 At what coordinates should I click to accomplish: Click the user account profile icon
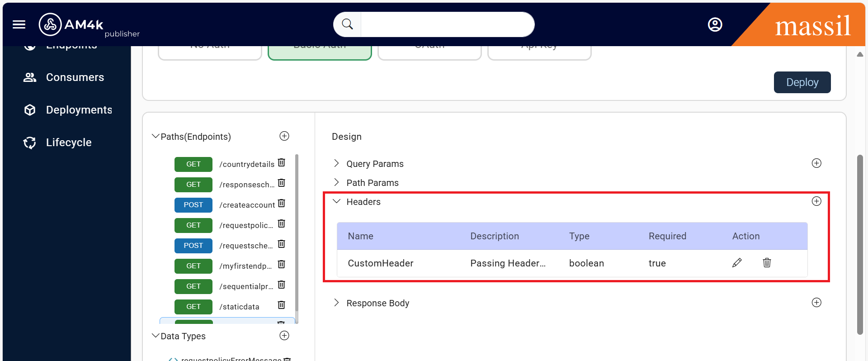click(715, 24)
